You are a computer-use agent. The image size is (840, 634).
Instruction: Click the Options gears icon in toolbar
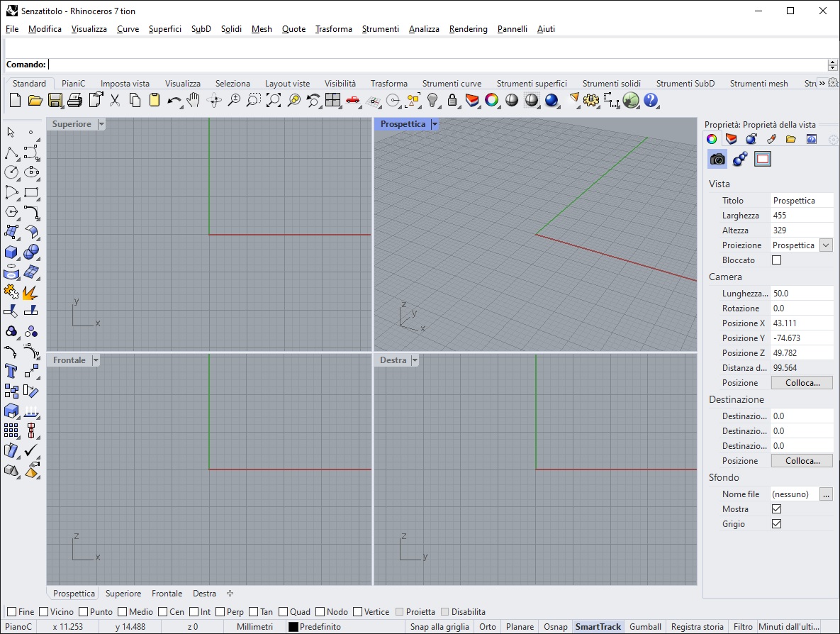coord(591,100)
